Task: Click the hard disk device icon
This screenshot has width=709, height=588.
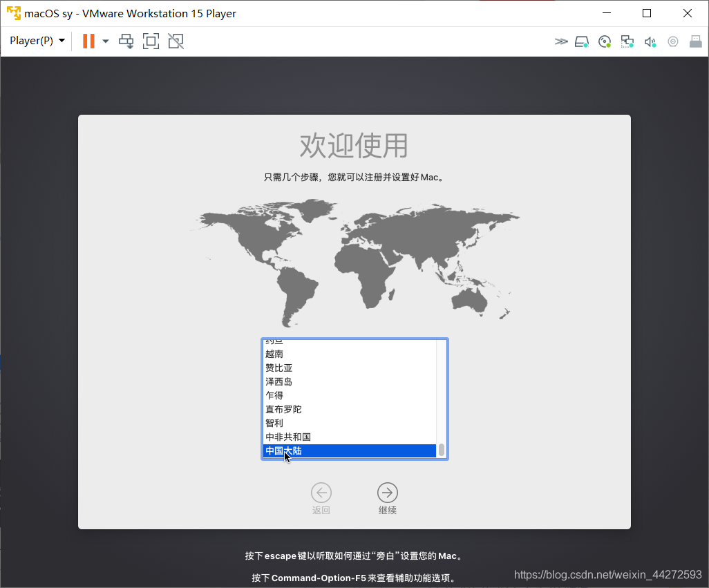Action: (x=582, y=41)
